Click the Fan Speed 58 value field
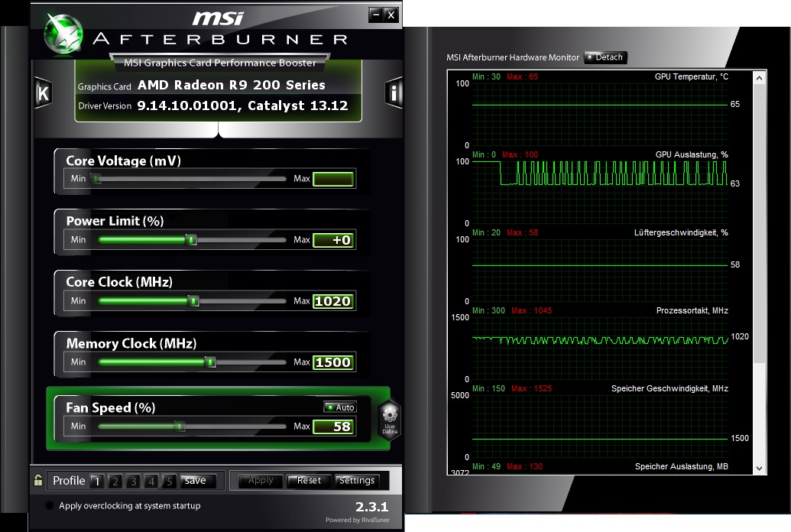791x532 pixels. pos(333,427)
